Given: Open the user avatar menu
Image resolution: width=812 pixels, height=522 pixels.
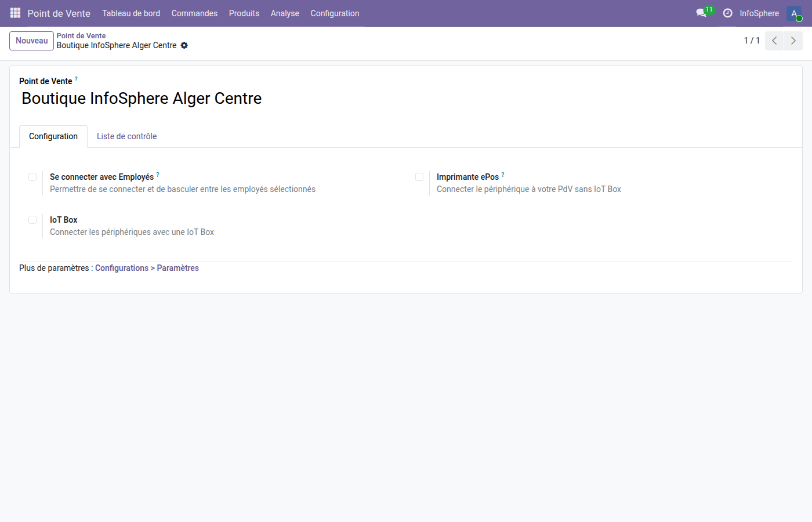Looking at the screenshot, I should coord(793,13).
